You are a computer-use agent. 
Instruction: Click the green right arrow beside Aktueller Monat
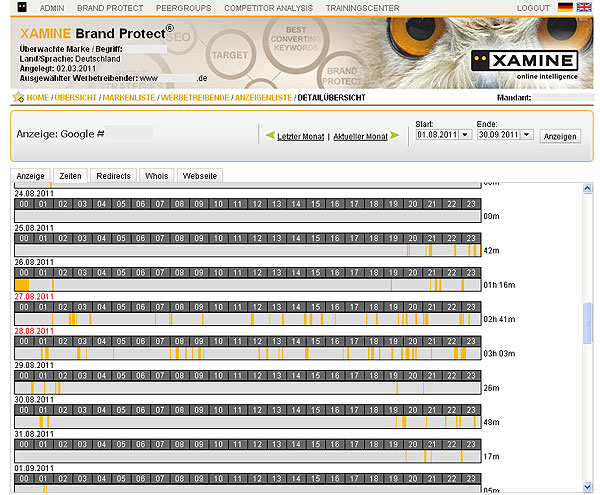click(395, 135)
